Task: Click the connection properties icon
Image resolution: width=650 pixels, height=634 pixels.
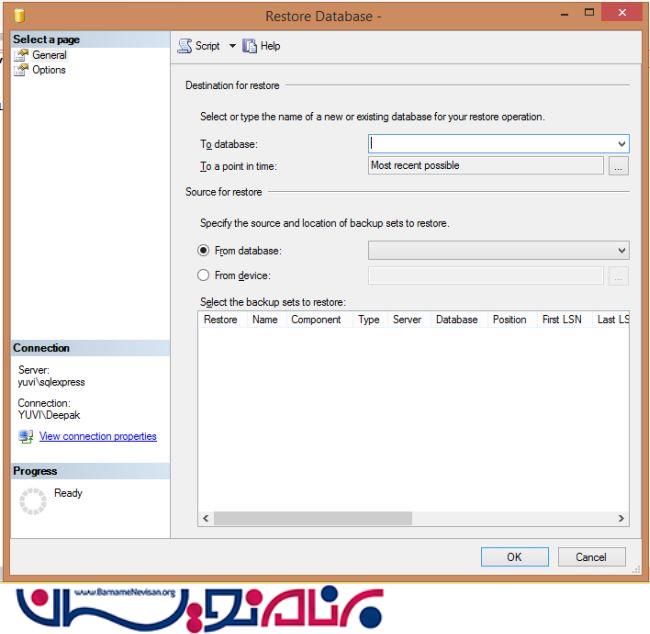Action: coord(26,437)
